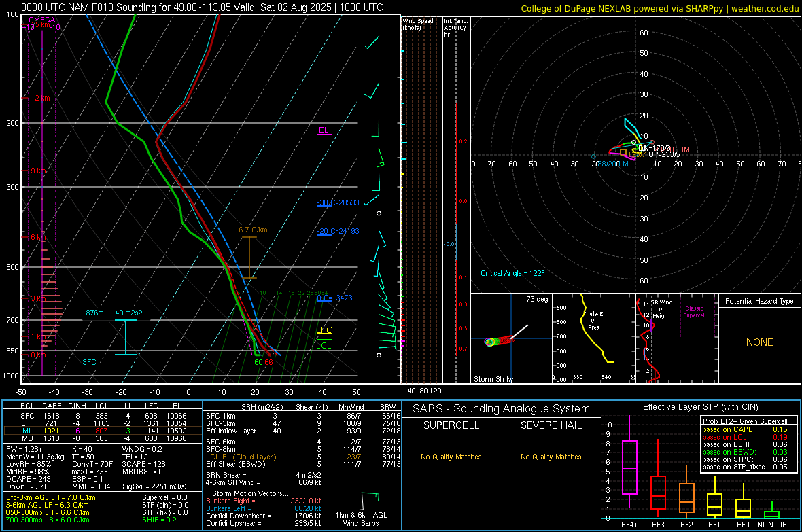Image resolution: width=802 pixels, height=532 pixels.
Task: Click the "Sfc-3km AGL LR = 7.0 C/km" line
Action: pyautogui.click(x=51, y=497)
